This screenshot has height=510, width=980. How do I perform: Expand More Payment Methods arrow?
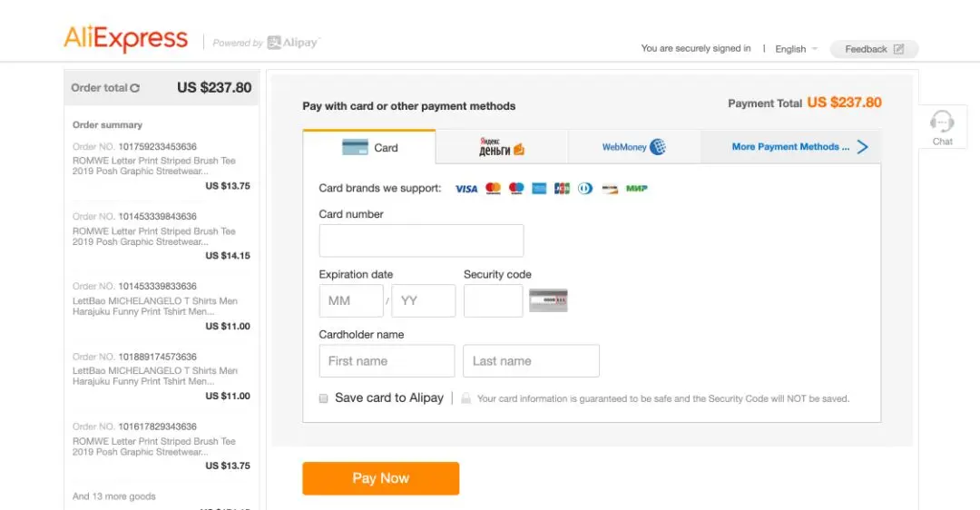pos(863,147)
